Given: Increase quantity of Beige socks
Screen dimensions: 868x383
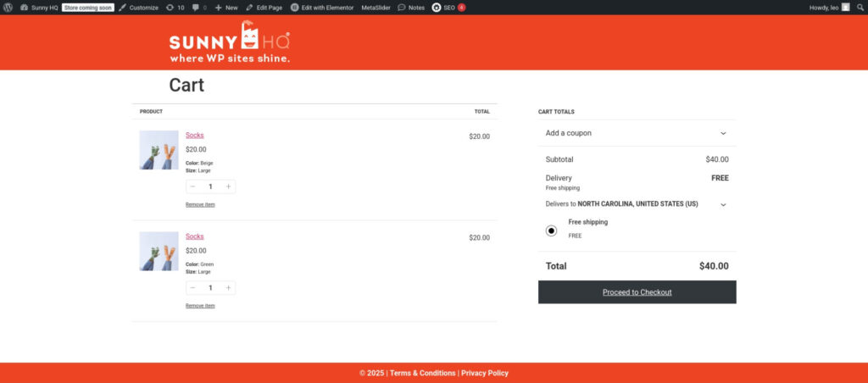Looking at the screenshot, I should [x=228, y=186].
